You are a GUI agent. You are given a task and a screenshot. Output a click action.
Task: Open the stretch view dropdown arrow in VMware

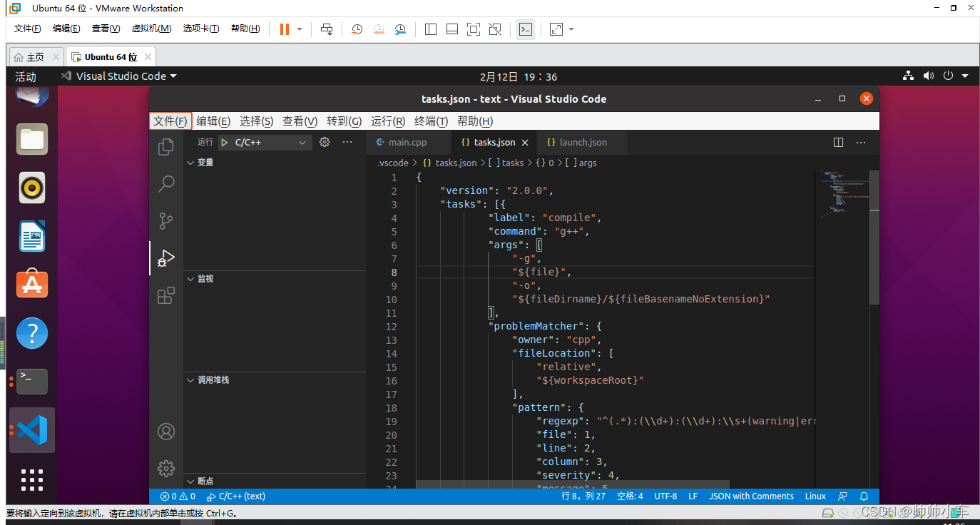pos(571,29)
